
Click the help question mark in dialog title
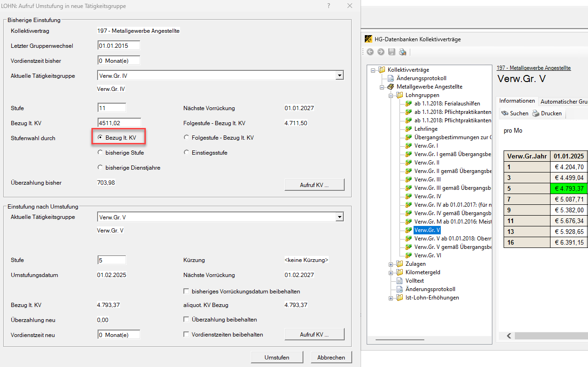(x=328, y=6)
